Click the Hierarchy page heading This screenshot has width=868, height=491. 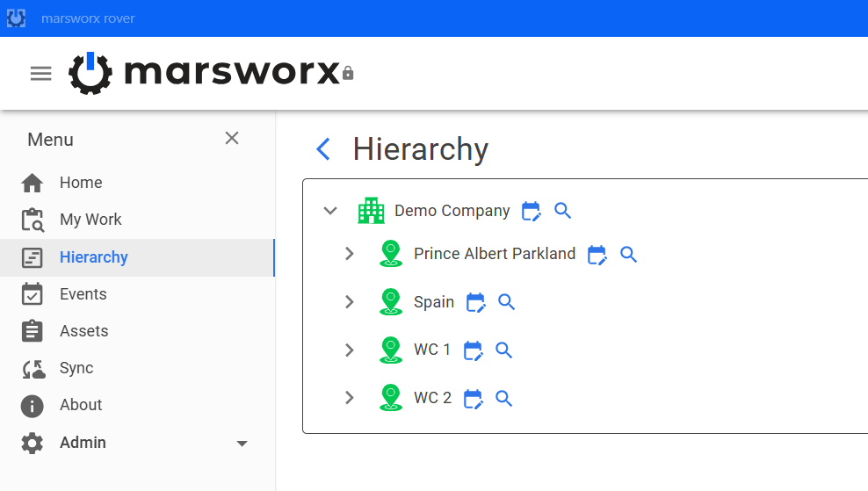click(x=421, y=149)
